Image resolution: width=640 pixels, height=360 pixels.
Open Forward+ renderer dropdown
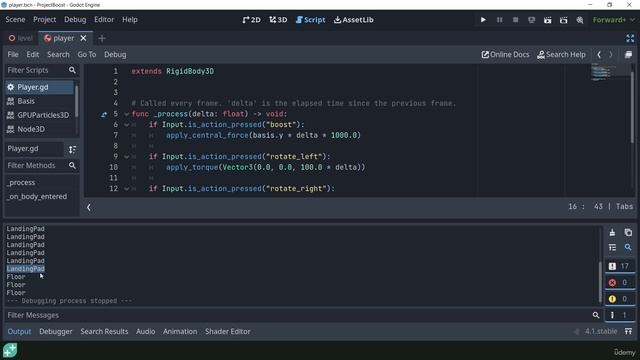613,20
